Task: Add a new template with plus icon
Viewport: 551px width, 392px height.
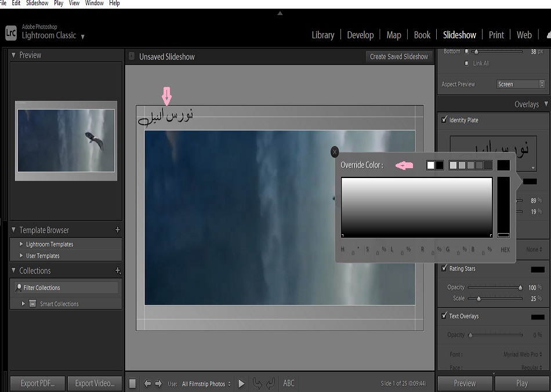Action: 118,230
